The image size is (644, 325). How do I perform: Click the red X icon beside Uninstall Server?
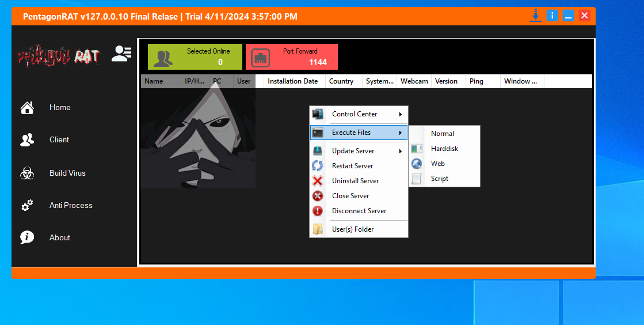[x=318, y=181]
